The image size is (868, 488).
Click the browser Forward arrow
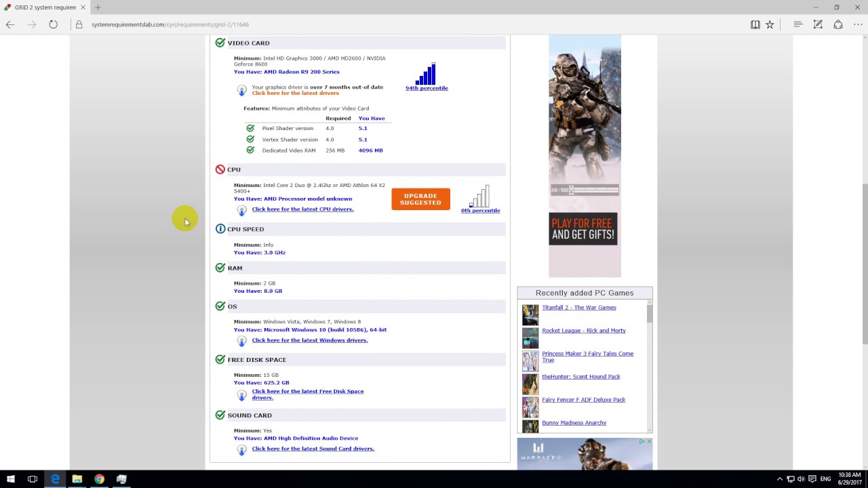tap(32, 24)
